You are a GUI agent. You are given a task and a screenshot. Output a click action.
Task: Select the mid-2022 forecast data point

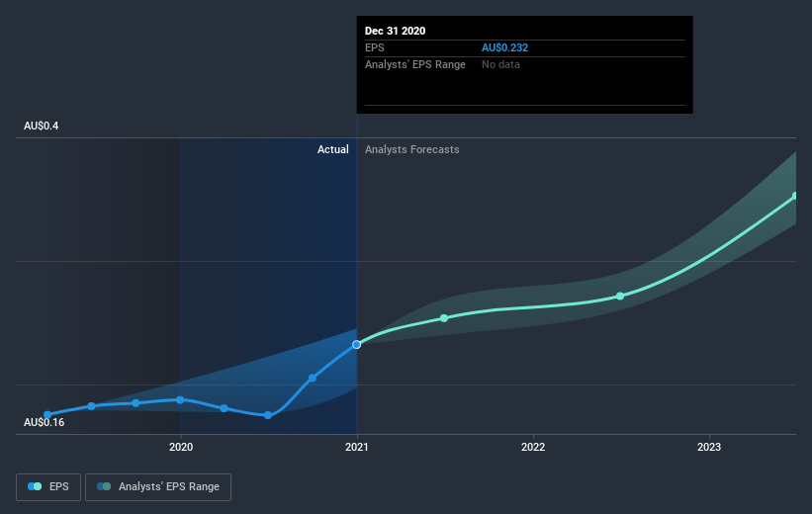pos(620,297)
